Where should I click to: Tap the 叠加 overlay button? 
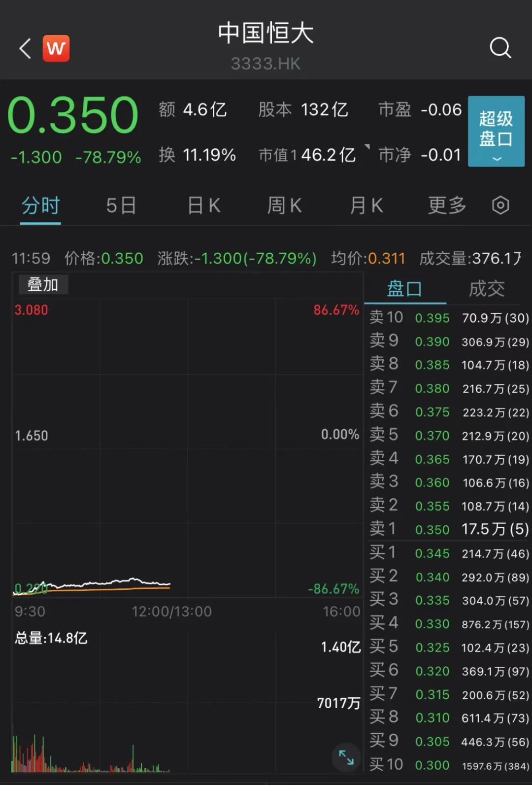click(x=43, y=284)
